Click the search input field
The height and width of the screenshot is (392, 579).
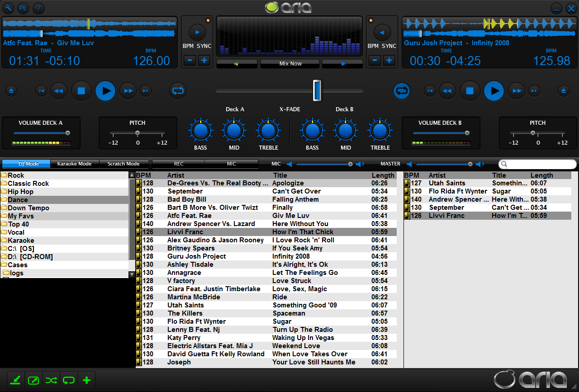tap(538, 164)
